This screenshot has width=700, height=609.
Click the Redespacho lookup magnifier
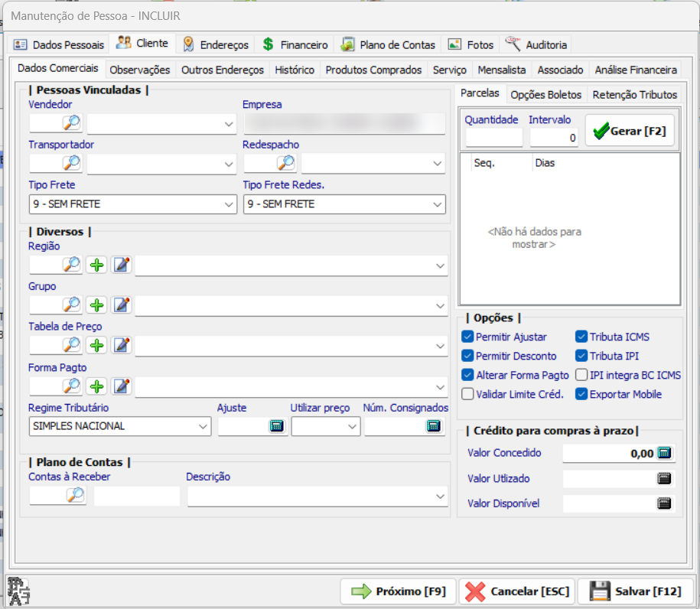286,162
